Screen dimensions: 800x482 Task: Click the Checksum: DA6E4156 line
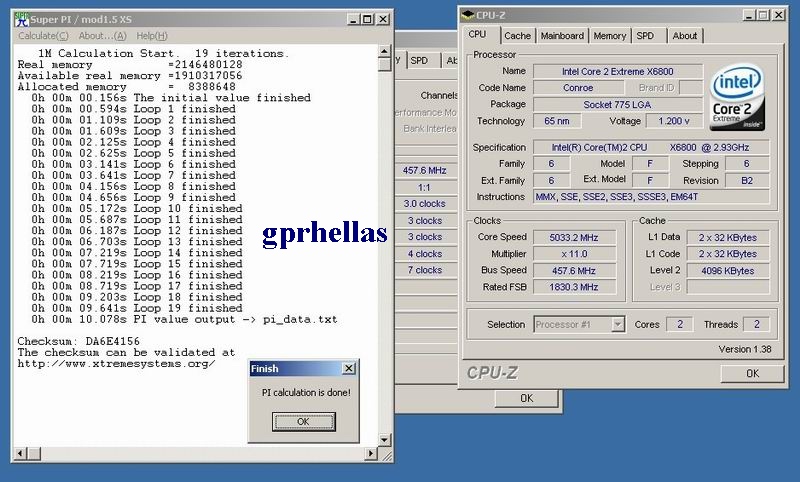click(78, 341)
